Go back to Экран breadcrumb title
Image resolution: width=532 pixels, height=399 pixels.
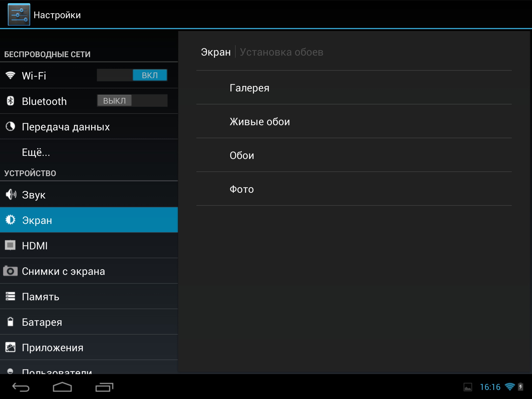[x=216, y=52]
